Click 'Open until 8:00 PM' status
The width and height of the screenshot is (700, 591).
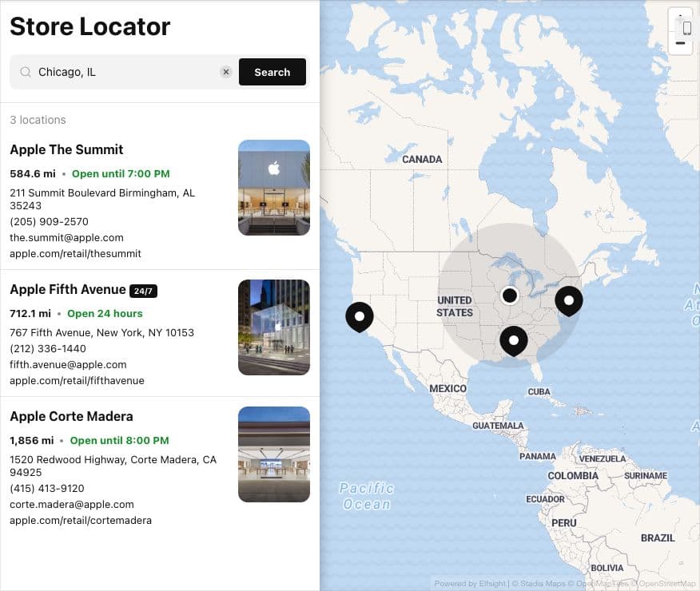[120, 441]
